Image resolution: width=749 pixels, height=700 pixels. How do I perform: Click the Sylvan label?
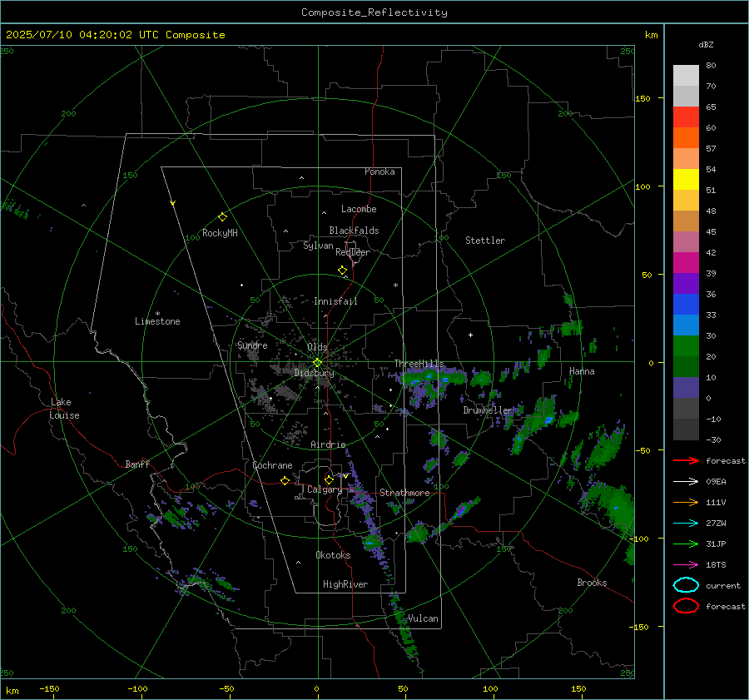[318, 246]
